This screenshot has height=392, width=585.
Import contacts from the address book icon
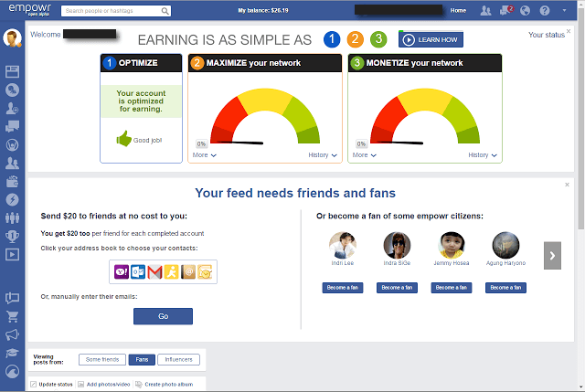[188, 272]
